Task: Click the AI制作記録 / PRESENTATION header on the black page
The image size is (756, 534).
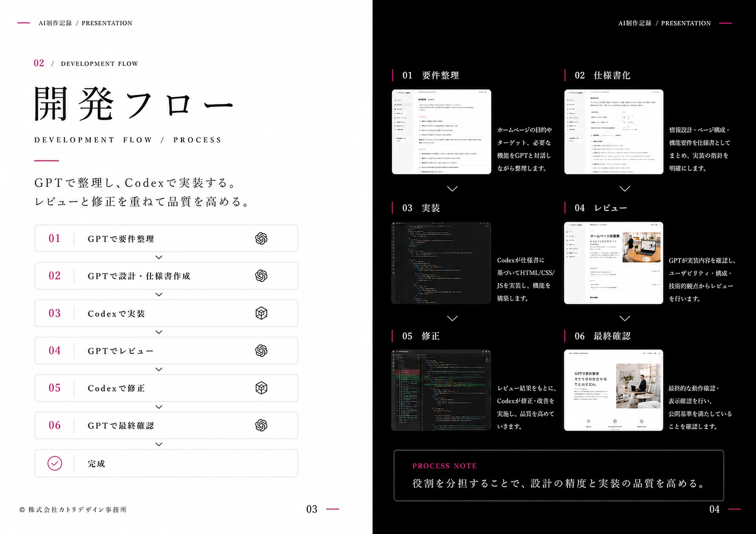Action: tap(664, 23)
